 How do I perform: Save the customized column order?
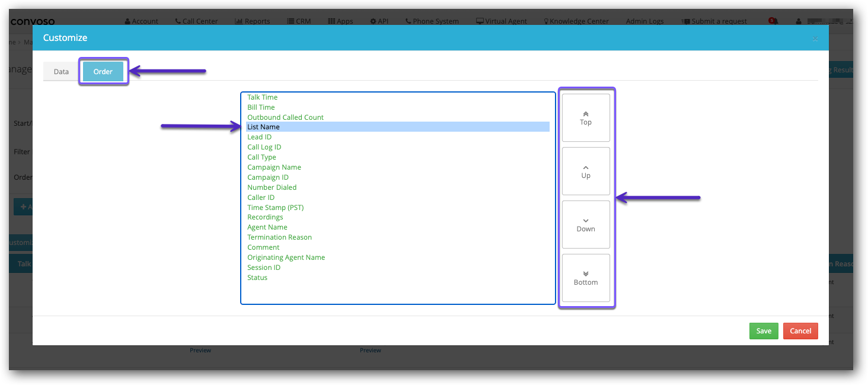click(764, 331)
